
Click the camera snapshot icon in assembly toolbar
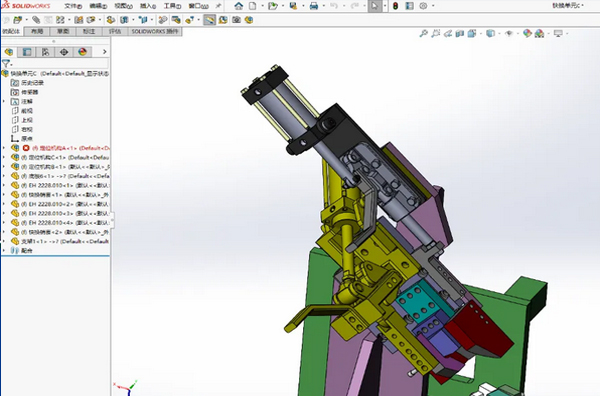pyautogui.click(x=236, y=20)
